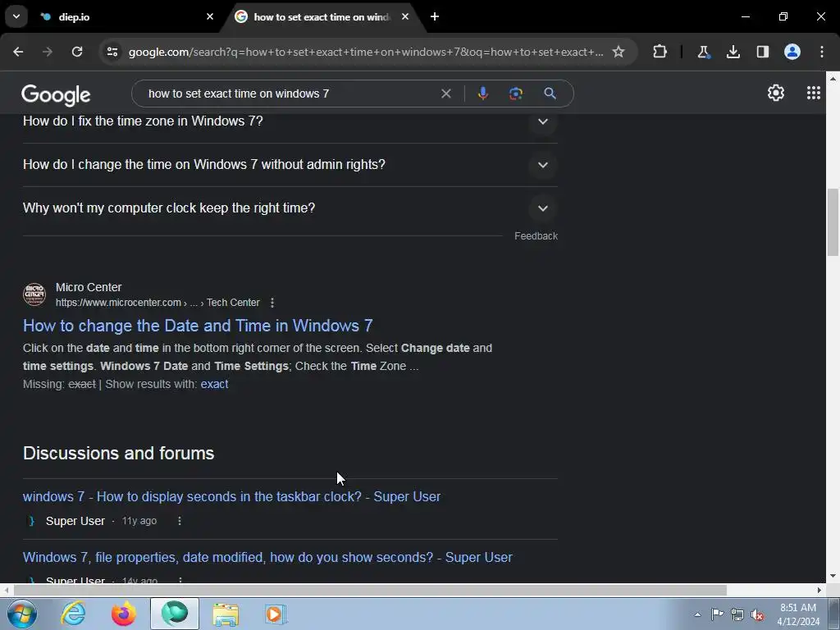
Task: Click the forward navigation arrow
Action: (48, 52)
